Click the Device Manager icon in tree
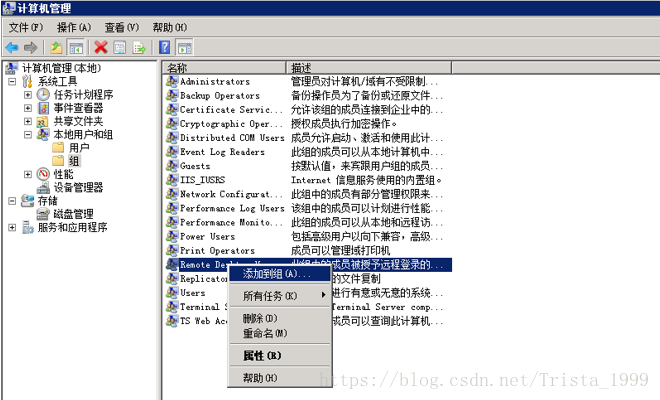660x400 pixels. (43, 187)
